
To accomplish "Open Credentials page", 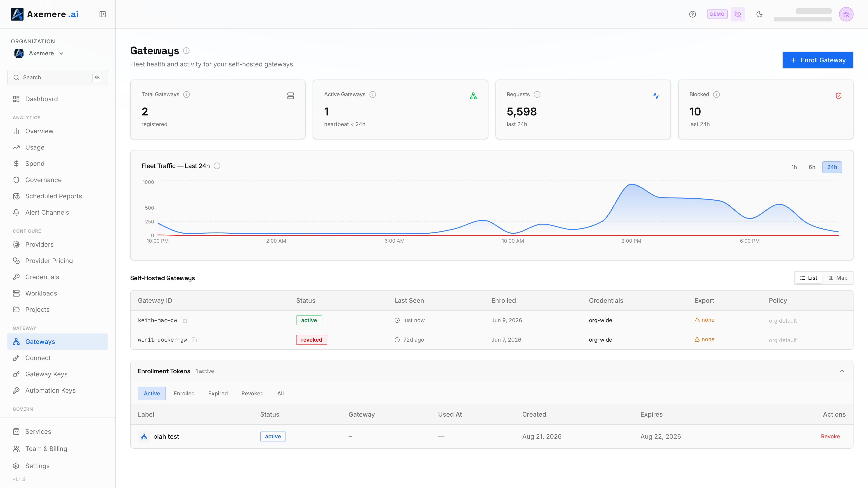I will [x=58, y=277].
